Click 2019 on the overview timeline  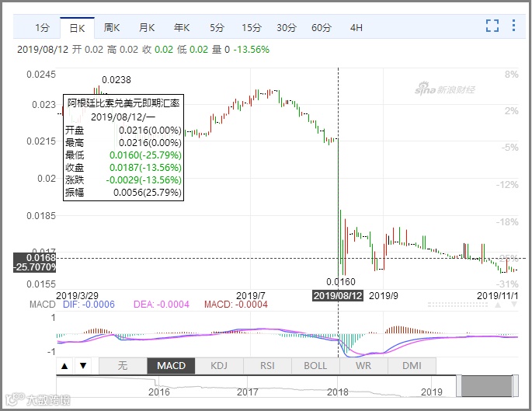(432, 392)
